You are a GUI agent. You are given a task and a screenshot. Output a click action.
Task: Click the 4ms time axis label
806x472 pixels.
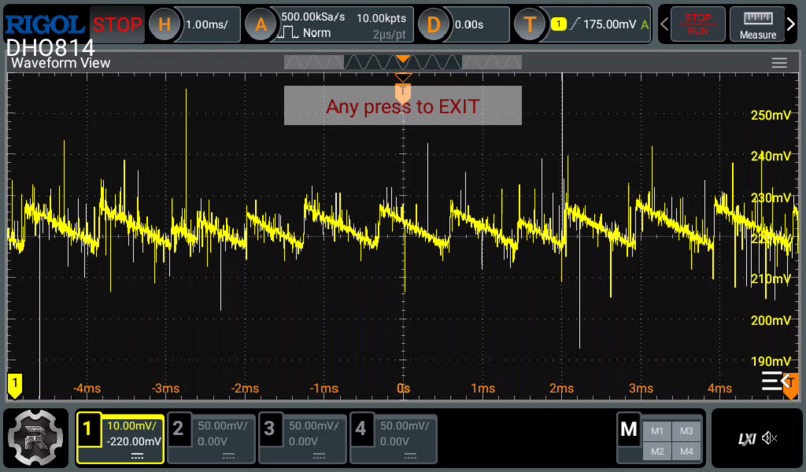[x=720, y=388]
